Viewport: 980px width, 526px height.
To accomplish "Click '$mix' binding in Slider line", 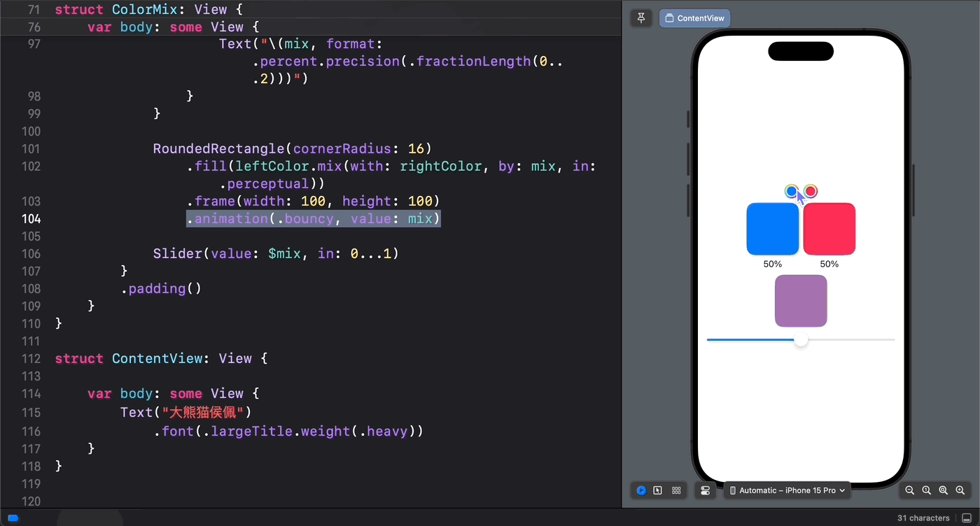I will tap(284, 254).
